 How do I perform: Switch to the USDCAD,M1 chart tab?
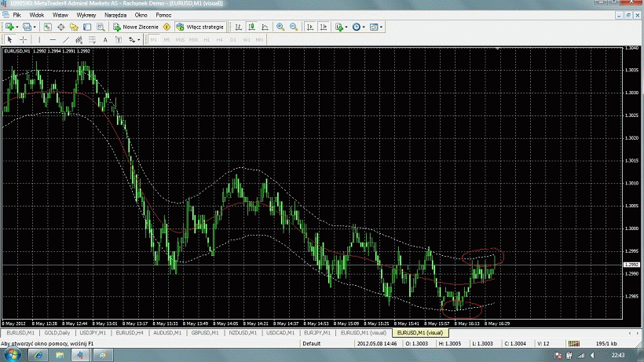tap(280, 333)
